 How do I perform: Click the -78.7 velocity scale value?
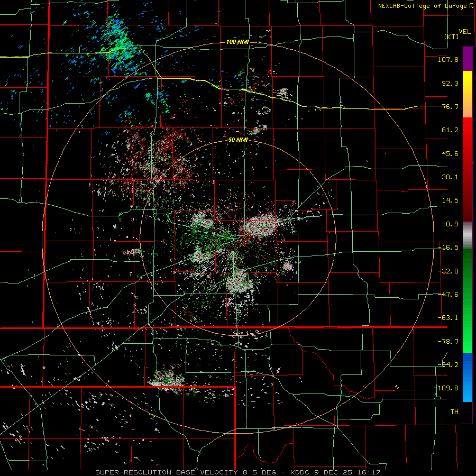click(448, 342)
